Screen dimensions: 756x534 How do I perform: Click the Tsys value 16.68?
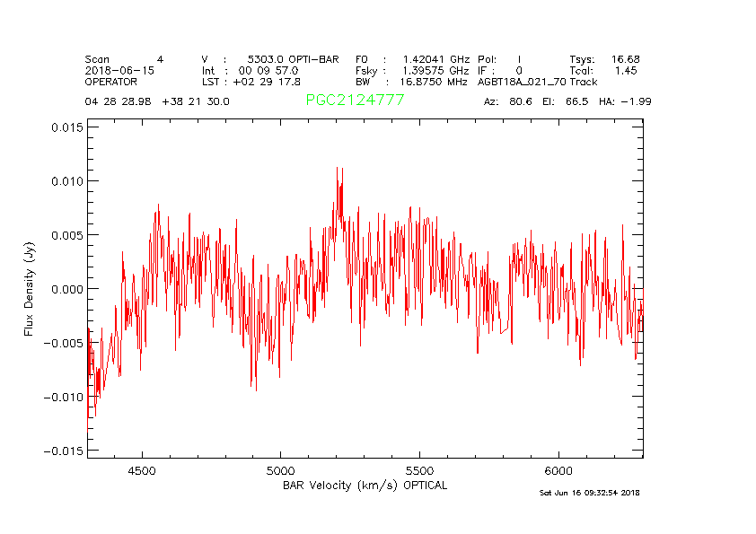click(x=625, y=59)
